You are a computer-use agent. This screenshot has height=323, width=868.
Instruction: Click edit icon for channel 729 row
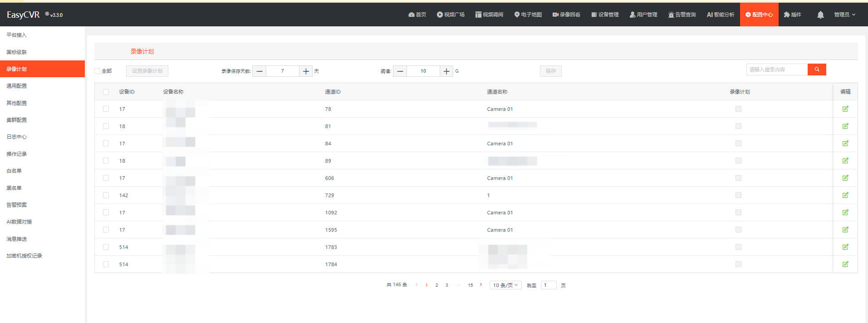(x=845, y=195)
